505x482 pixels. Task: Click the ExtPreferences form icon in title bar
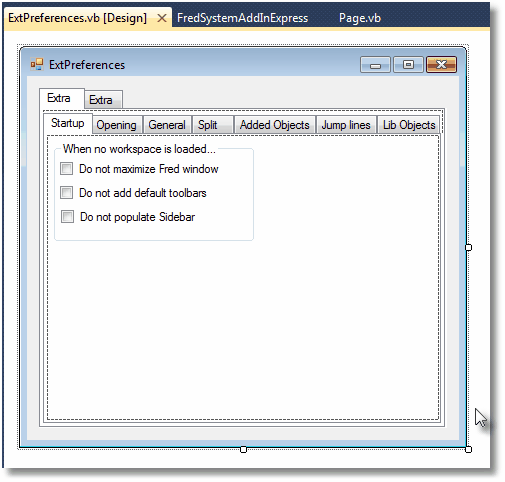(x=37, y=64)
